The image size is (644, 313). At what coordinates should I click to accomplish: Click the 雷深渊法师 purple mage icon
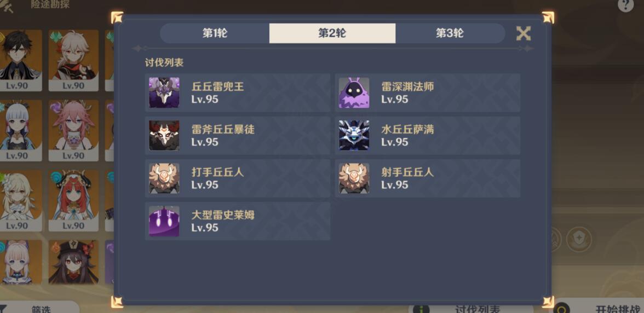click(354, 92)
